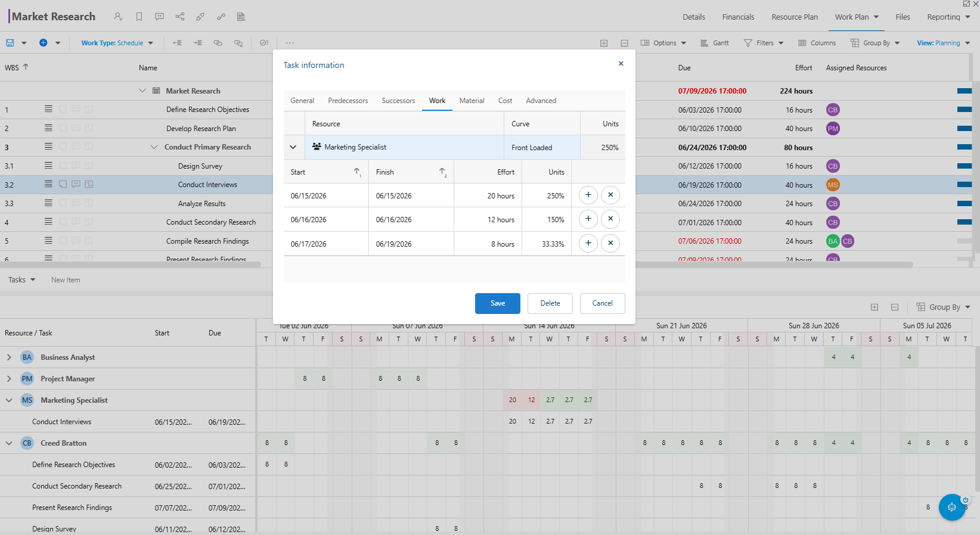The width and height of the screenshot is (980, 535).
Task: Open the Reporting menu
Action: (x=948, y=17)
